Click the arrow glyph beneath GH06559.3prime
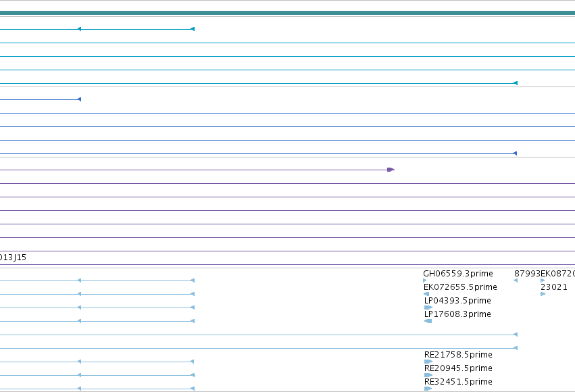The width and height of the screenshot is (575, 392). click(424, 280)
